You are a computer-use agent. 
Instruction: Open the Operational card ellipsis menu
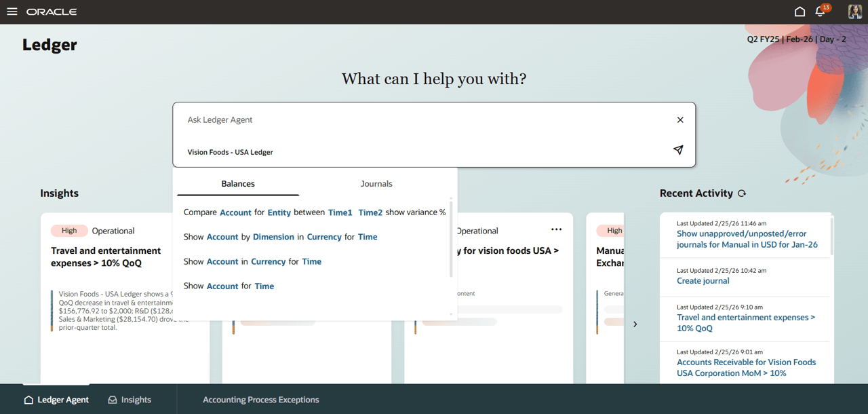click(x=556, y=230)
